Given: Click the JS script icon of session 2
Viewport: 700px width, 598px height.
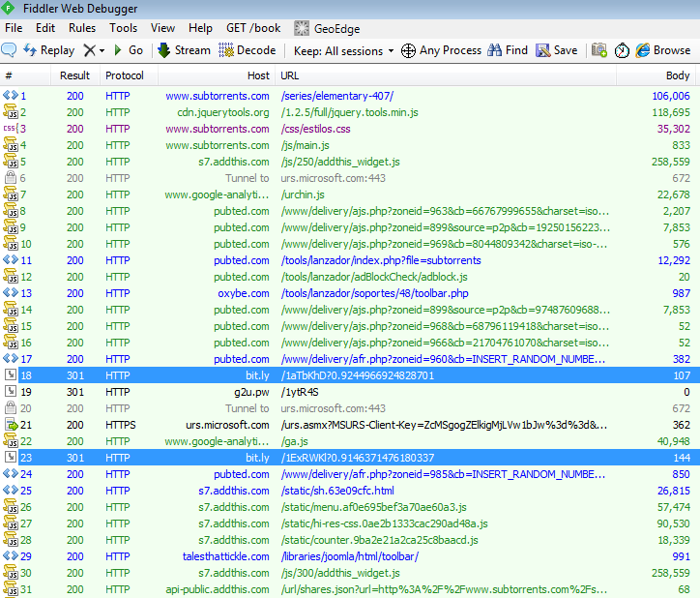Looking at the screenshot, I should (x=11, y=111).
